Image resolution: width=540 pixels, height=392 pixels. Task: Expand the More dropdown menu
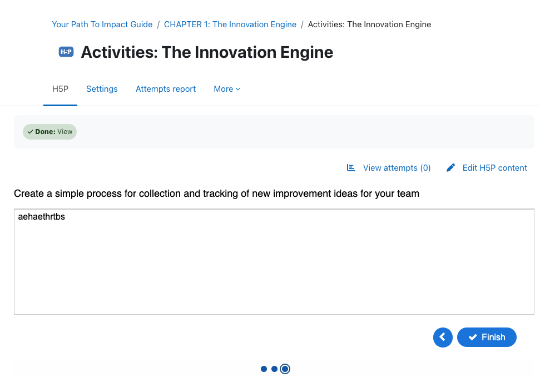[227, 89]
